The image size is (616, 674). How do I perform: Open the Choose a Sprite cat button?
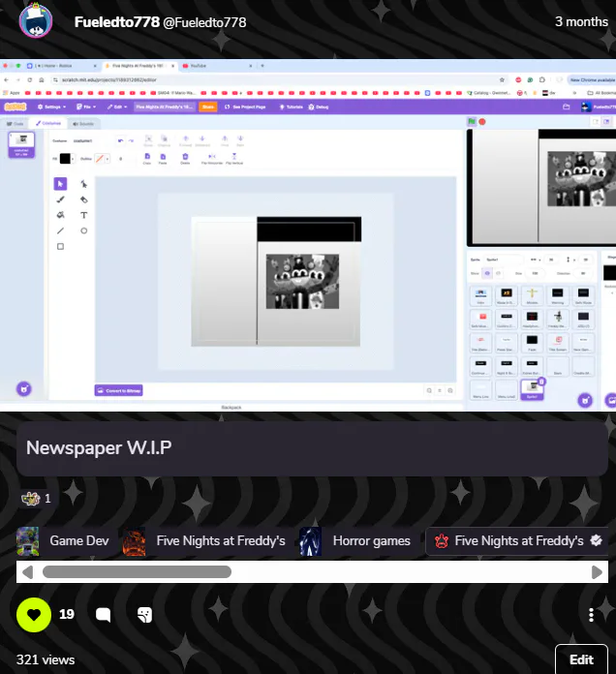(585, 400)
